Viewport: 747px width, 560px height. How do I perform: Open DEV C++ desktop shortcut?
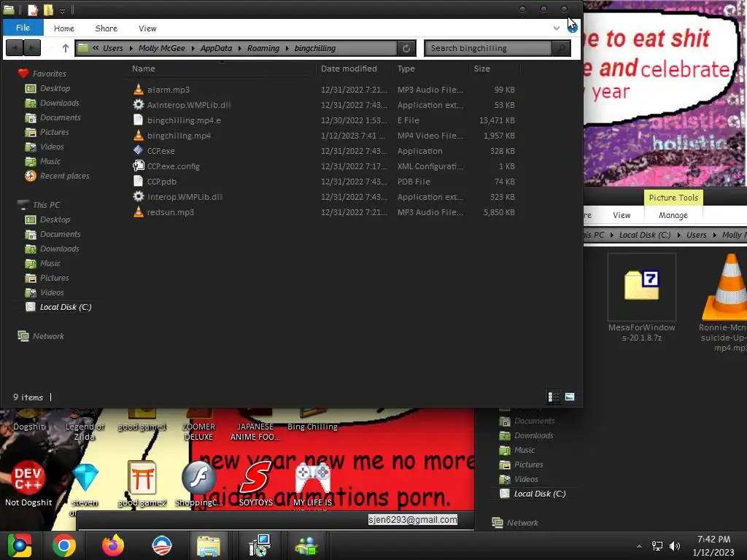(x=28, y=483)
